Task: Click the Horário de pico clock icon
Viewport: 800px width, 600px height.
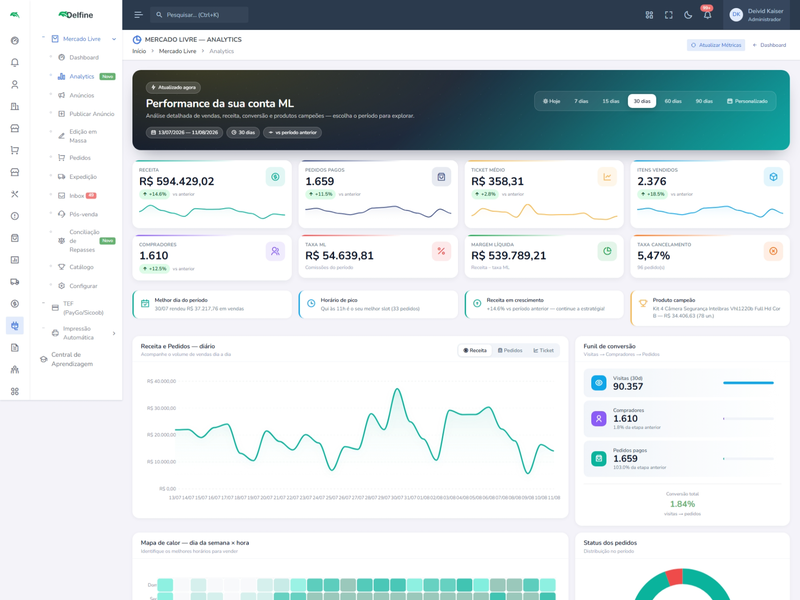Action: pos(311,304)
